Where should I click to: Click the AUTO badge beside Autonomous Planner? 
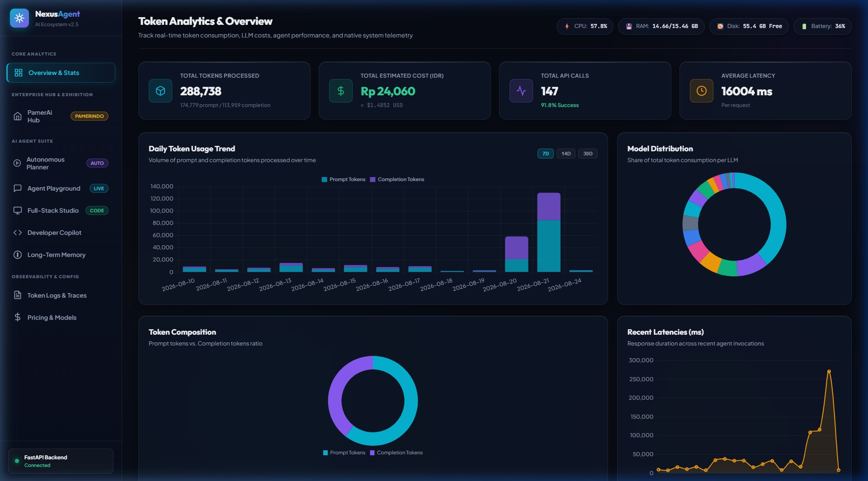97,163
